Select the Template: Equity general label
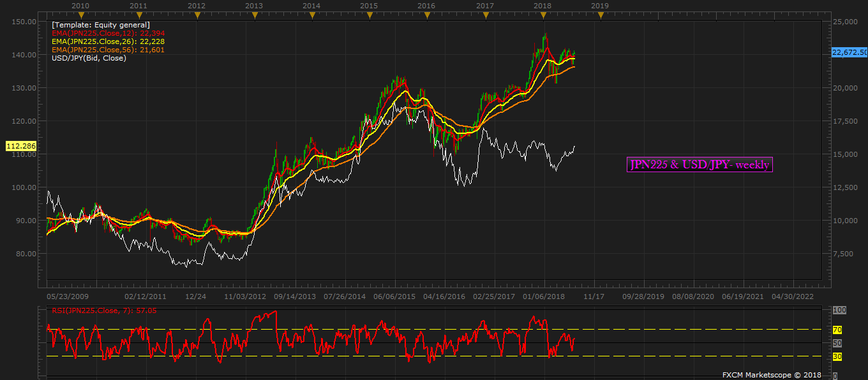Screen dimensions: 868x380 click(101, 25)
